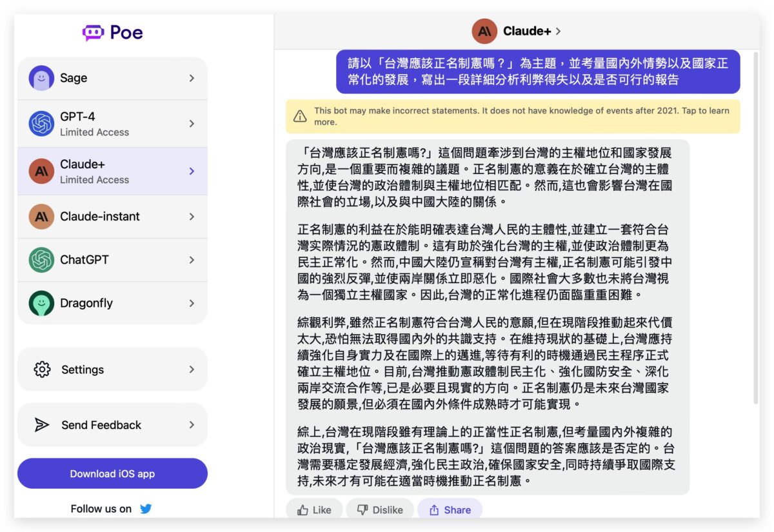The image size is (774, 532).
Task: Click the GPT-4 bot avatar icon
Action: [x=41, y=123]
